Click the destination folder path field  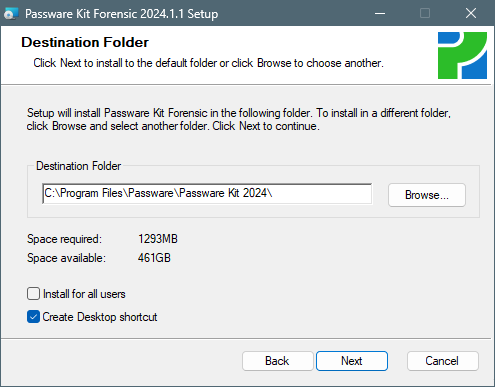point(207,193)
